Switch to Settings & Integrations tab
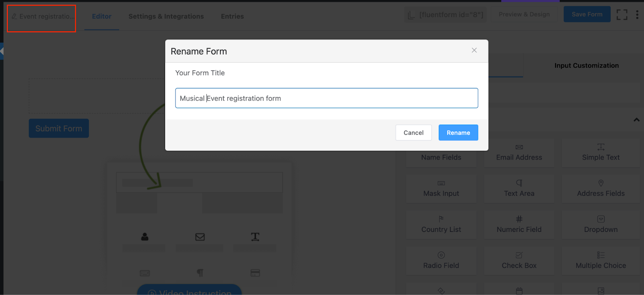Viewport: 644px width, 295px height. (166, 16)
